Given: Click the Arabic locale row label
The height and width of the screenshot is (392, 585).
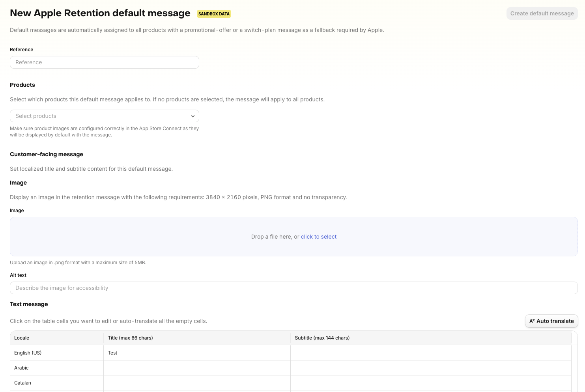Looking at the screenshot, I should 21,368.
